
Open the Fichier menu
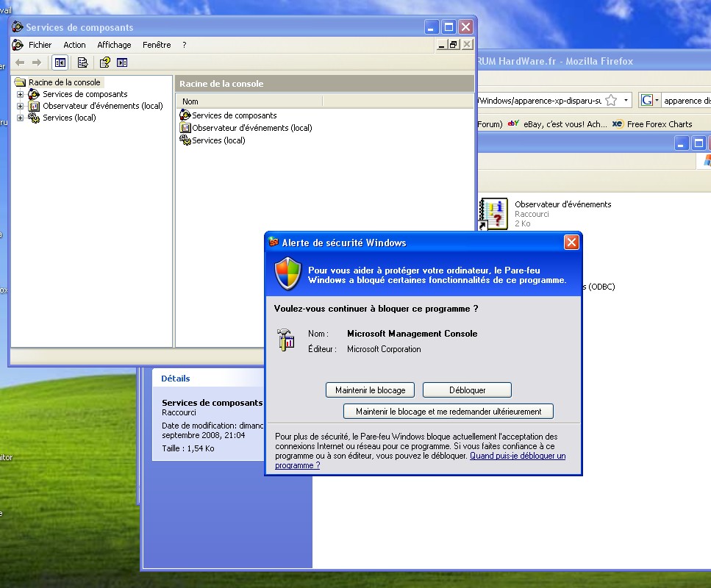40,45
